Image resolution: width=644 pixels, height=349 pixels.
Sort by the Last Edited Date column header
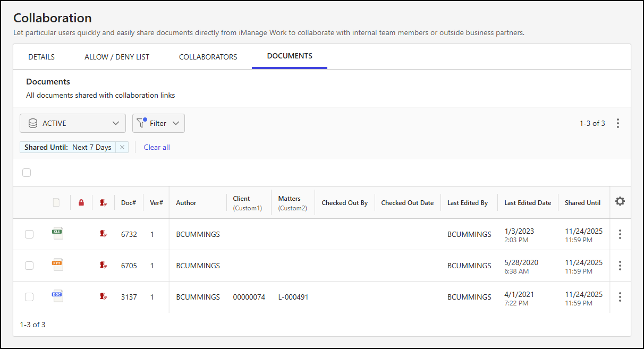pyautogui.click(x=528, y=202)
